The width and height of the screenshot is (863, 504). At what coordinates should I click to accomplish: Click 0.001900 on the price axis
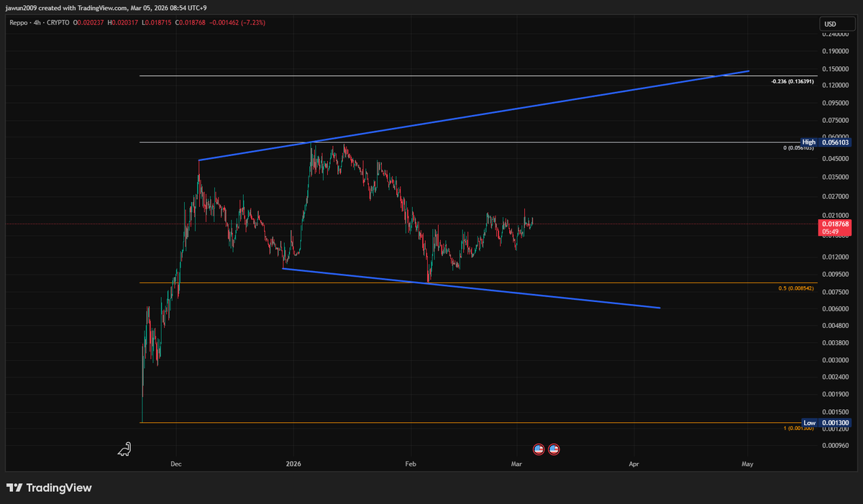(x=834, y=394)
